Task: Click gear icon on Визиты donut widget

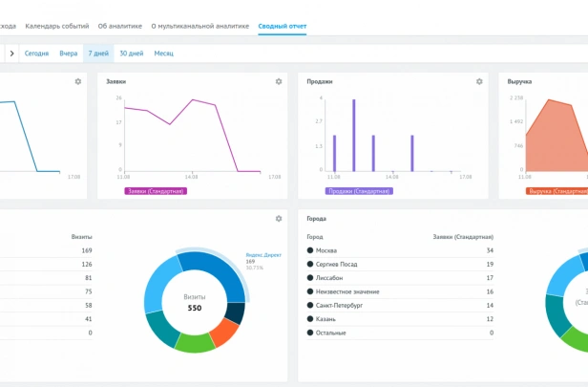Action: pyautogui.click(x=279, y=219)
